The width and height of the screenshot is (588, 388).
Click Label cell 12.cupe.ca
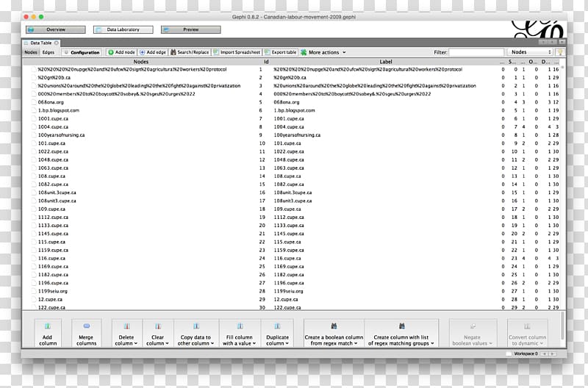[285, 300]
